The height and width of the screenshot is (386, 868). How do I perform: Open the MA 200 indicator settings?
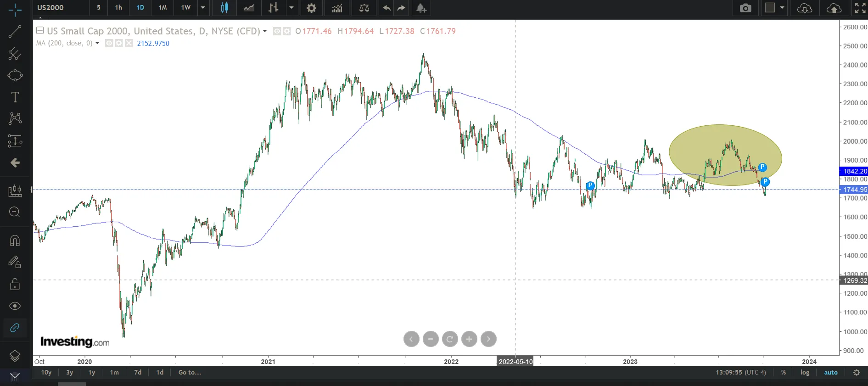coord(119,43)
